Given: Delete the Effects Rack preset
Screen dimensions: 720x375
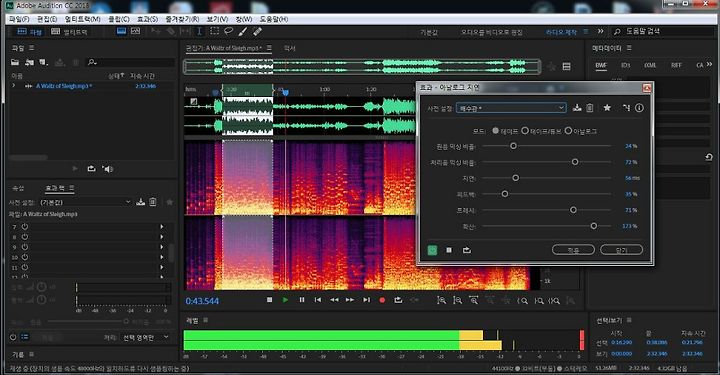Looking at the screenshot, I should [x=153, y=202].
